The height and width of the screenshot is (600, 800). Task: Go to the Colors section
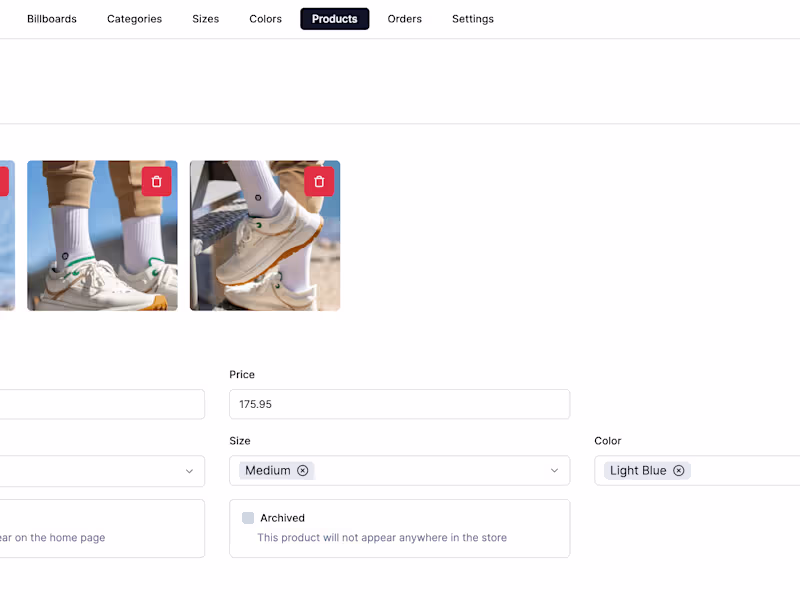click(x=265, y=18)
